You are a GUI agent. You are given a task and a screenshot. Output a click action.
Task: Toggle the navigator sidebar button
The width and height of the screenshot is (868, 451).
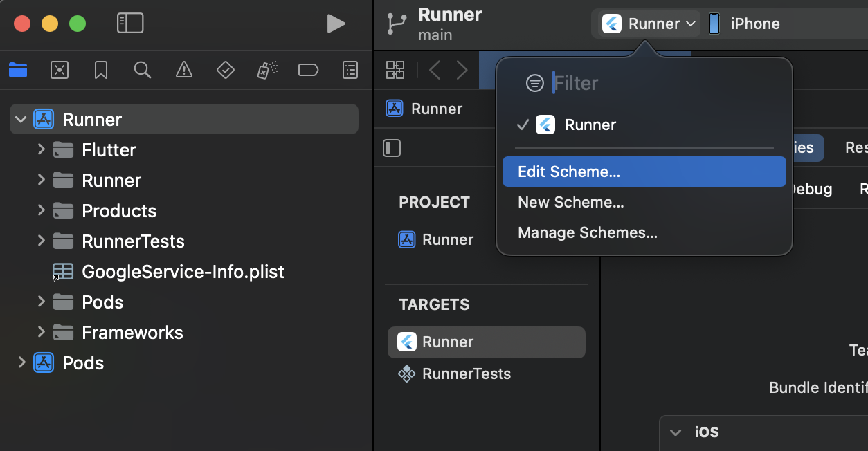[x=130, y=24]
